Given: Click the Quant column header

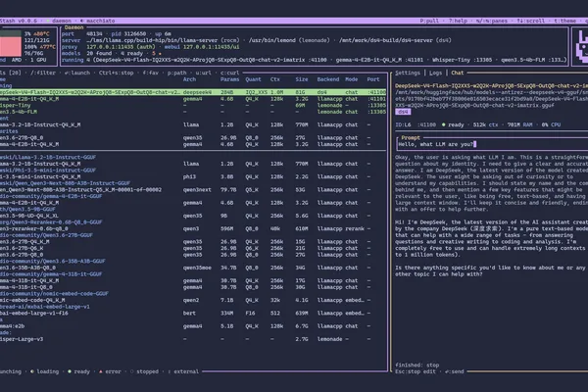Looking at the screenshot, I should tap(253, 79).
